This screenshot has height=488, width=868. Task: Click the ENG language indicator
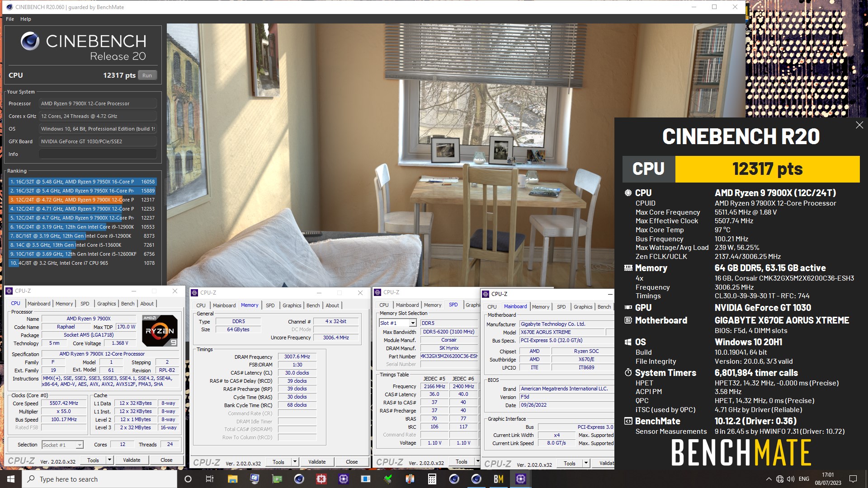pos(804,479)
